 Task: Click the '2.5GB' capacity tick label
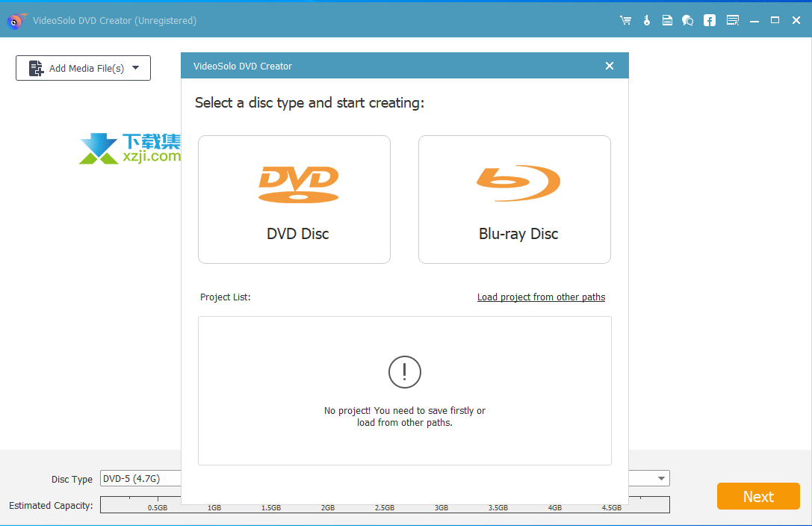point(385,508)
